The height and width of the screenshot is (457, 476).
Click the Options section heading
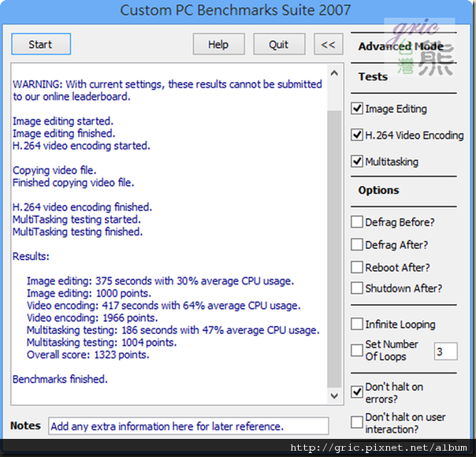tap(378, 190)
